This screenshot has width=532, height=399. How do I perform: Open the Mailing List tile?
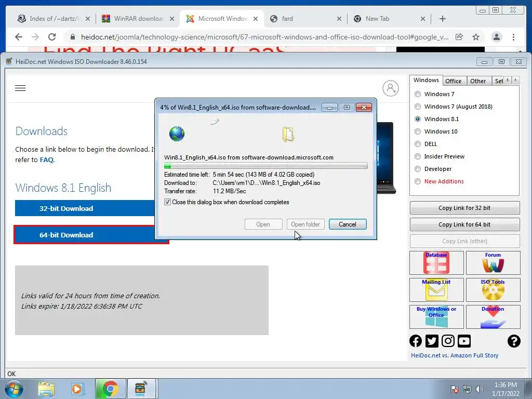[x=436, y=290]
